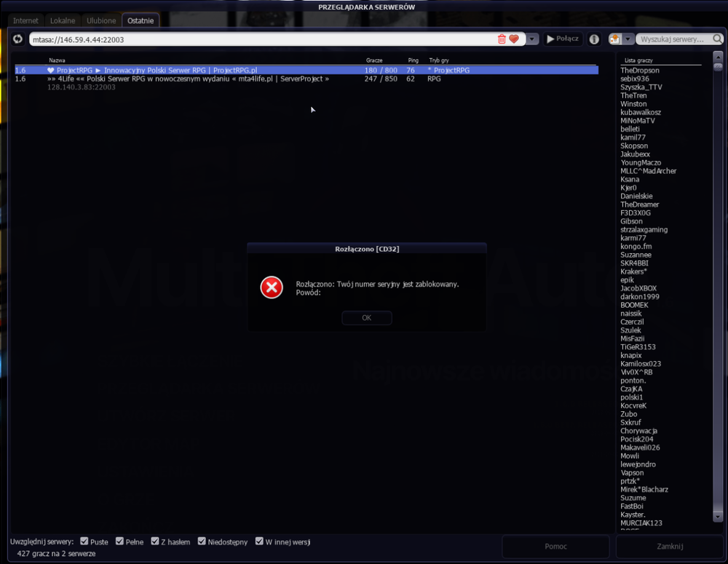Viewport: 728px width, 564px height.
Task: Click the red error icon in the dialog
Action: pyautogui.click(x=272, y=287)
